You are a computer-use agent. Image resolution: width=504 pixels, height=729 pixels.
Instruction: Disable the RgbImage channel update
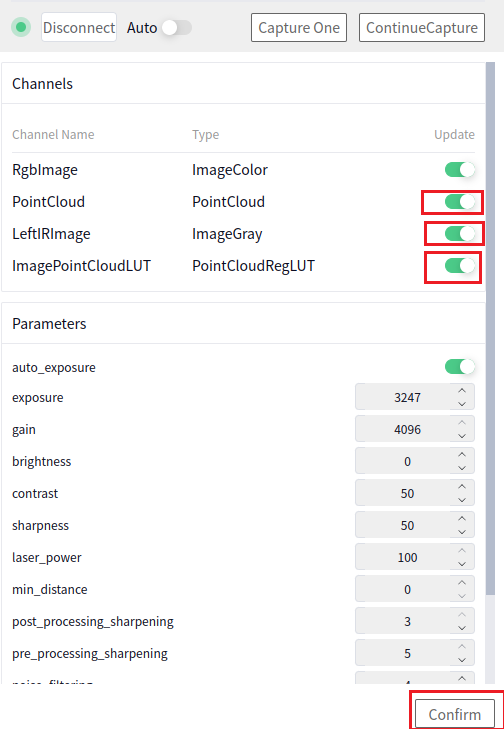(x=460, y=170)
